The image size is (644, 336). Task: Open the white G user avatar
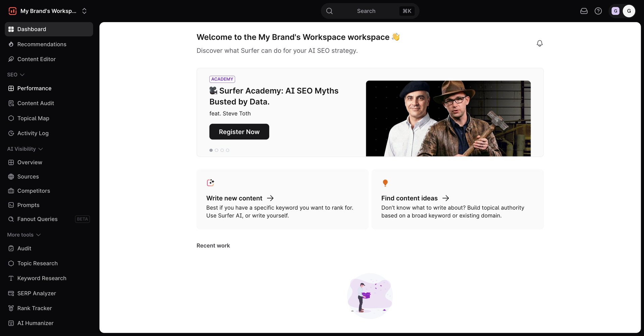pos(629,11)
